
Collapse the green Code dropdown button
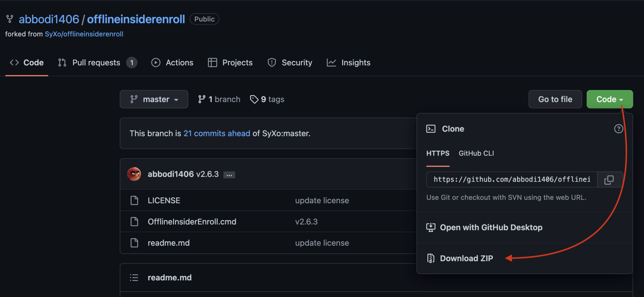click(x=609, y=99)
